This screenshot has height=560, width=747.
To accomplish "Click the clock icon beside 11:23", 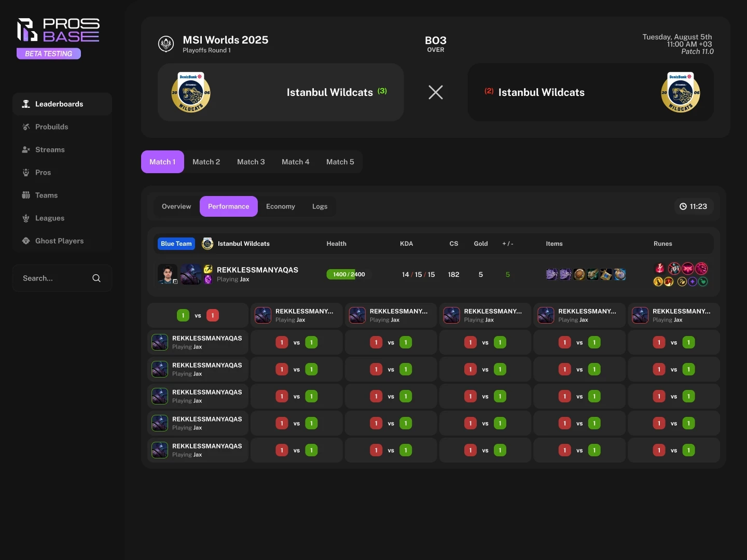I will pos(683,206).
